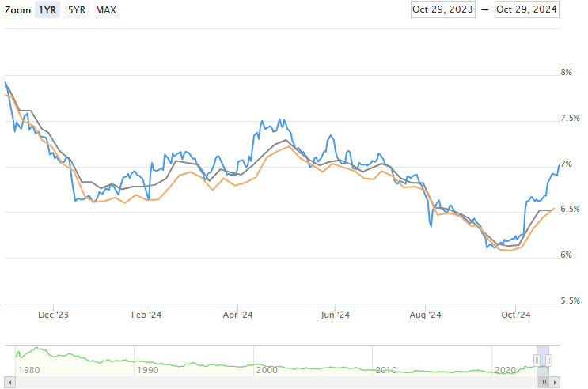
Task: Edit the start date Oct 29, 2023 field
Action: pos(443,9)
